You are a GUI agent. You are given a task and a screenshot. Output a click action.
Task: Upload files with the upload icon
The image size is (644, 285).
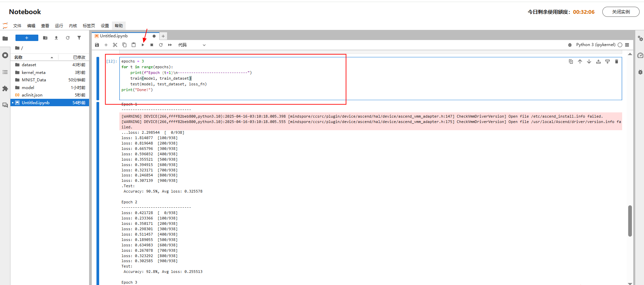56,38
